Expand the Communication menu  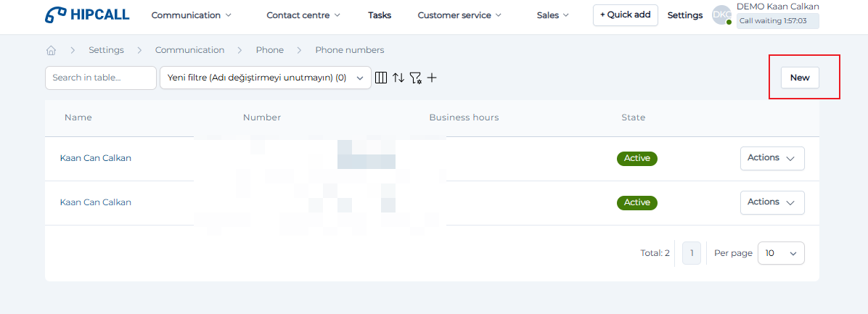[192, 15]
